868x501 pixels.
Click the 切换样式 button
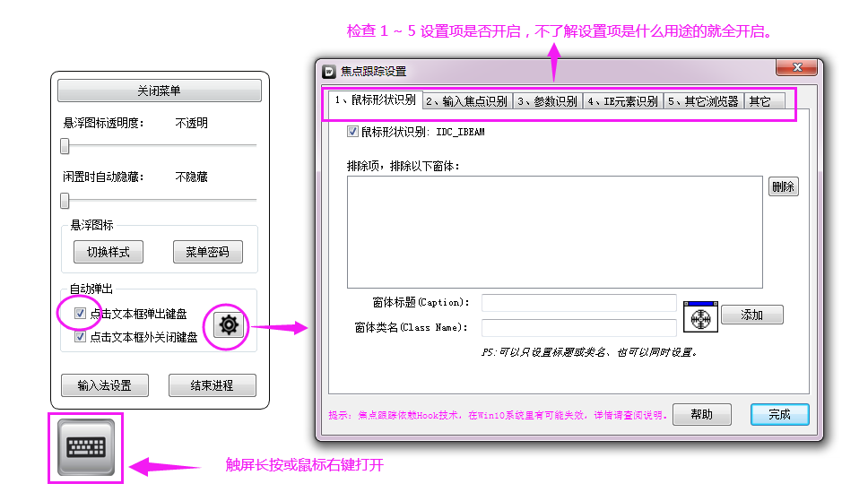pos(108,252)
